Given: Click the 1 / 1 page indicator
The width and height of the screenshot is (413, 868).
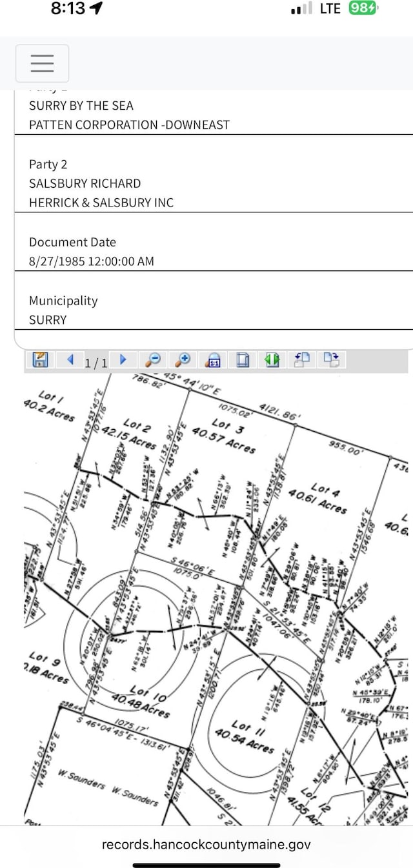Looking at the screenshot, I should pyautogui.click(x=96, y=363).
